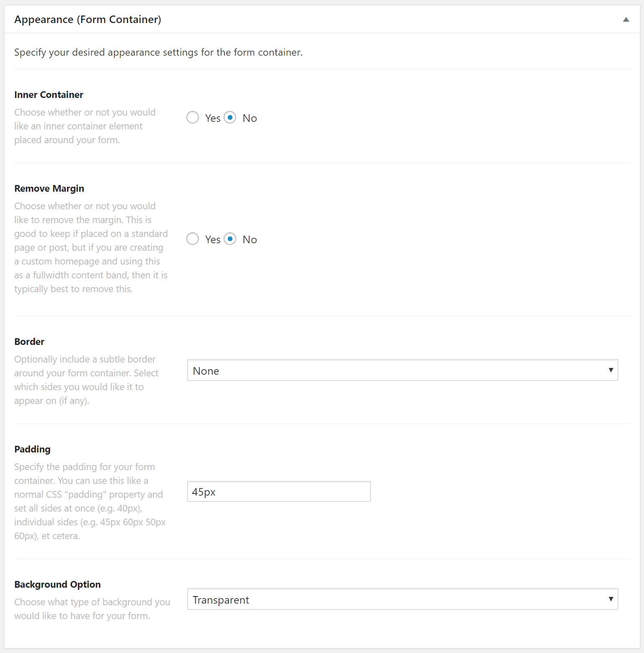
Task: Click the Remove Margin heading
Action: [x=49, y=188]
